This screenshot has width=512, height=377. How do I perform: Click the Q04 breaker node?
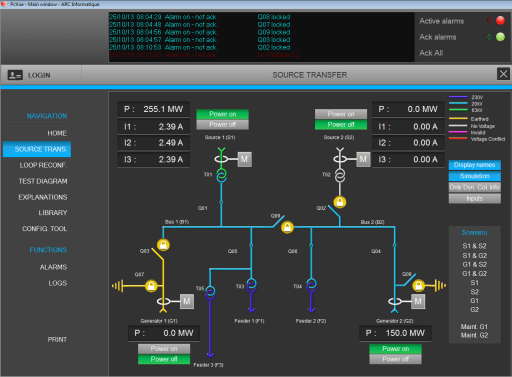(395, 245)
